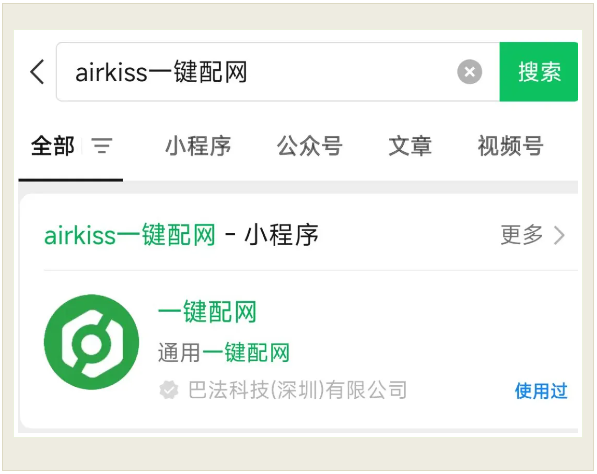
Task: Switch to the 文章 tab
Action: coord(410,146)
